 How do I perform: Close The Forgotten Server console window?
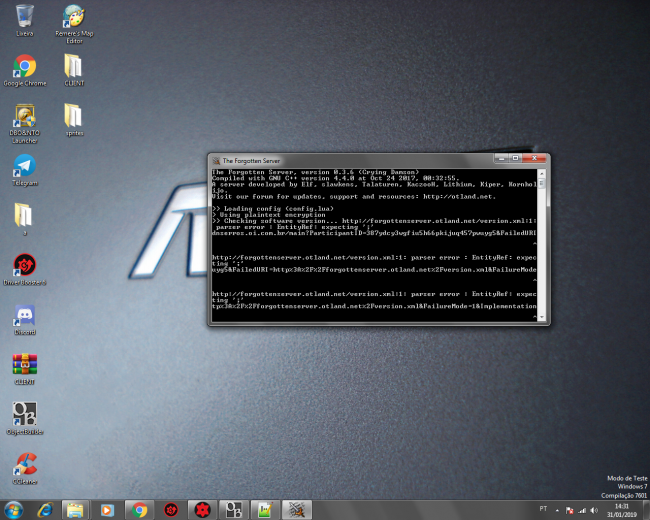tap(535, 158)
